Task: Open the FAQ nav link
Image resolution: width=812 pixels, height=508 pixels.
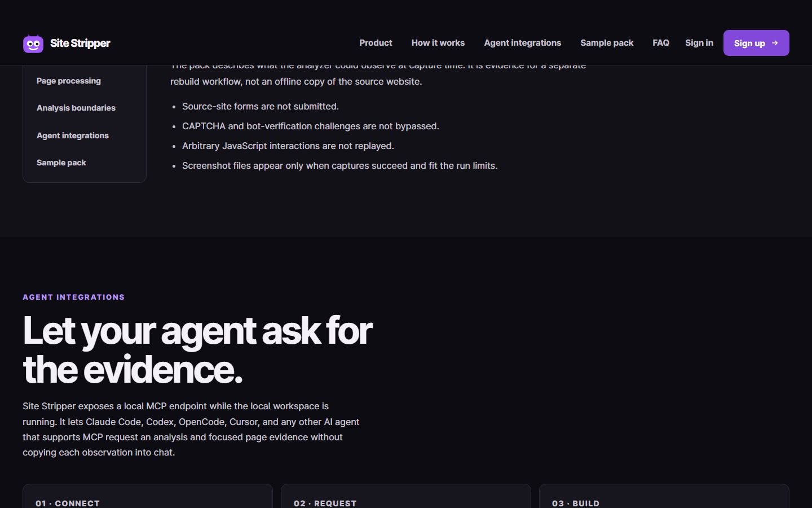Action: (x=661, y=43)
